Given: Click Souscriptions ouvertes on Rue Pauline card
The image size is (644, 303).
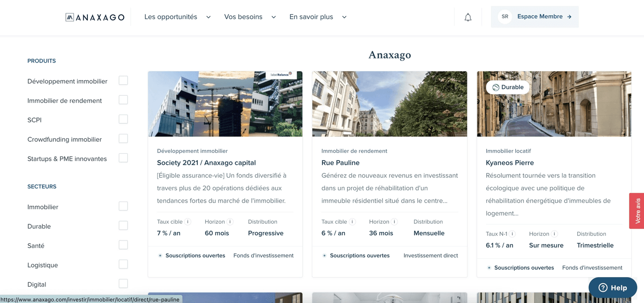Looking at the screenshot, I should point(360,256).
